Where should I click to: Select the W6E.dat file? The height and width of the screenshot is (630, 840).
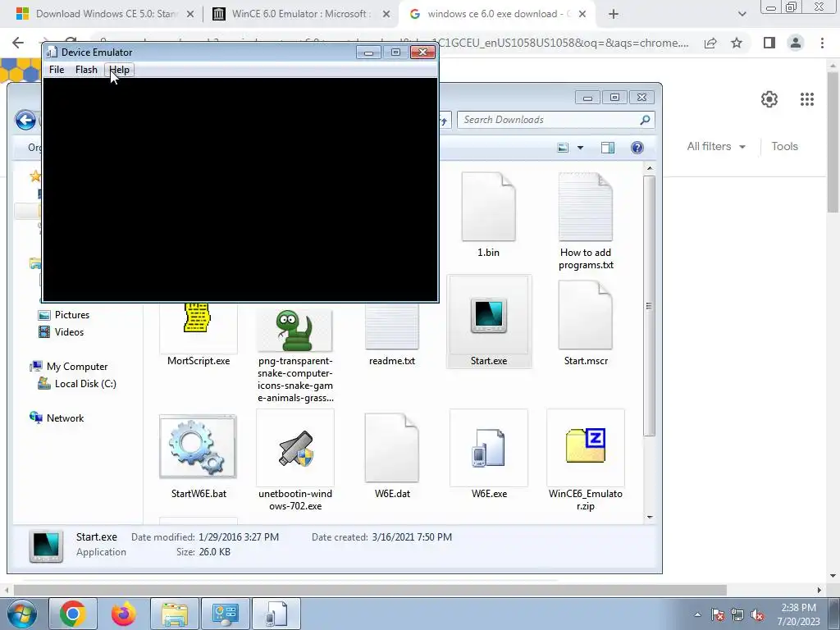pyautogui.click(x=391, y=455)
